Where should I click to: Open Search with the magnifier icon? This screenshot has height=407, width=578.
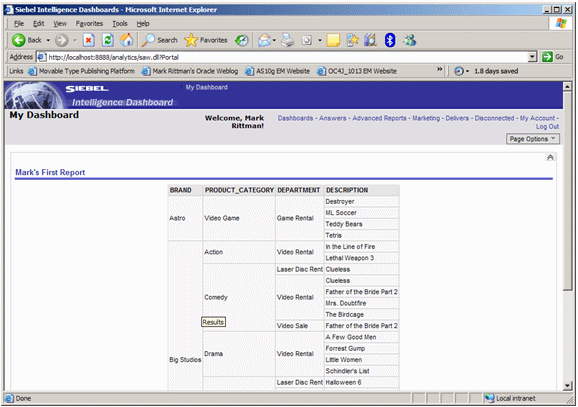(x=148, y=40)
